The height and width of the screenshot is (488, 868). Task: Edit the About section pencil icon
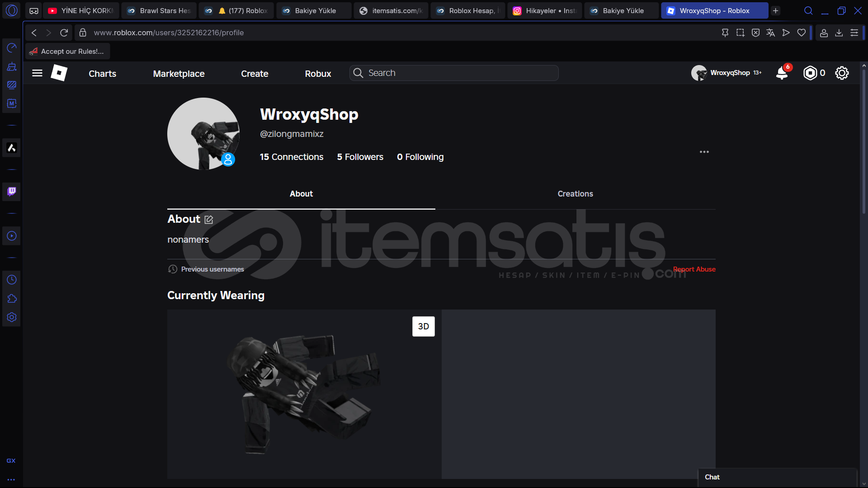(x=208, y=220)
